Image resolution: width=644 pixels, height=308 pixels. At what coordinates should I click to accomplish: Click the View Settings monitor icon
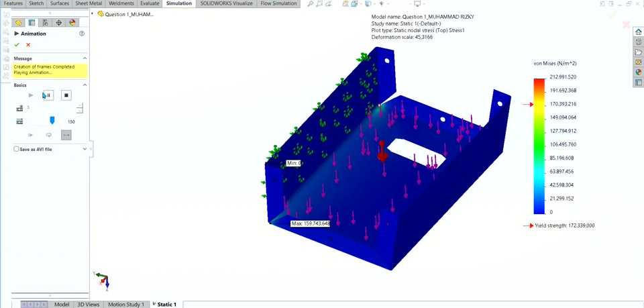(417, 4)
